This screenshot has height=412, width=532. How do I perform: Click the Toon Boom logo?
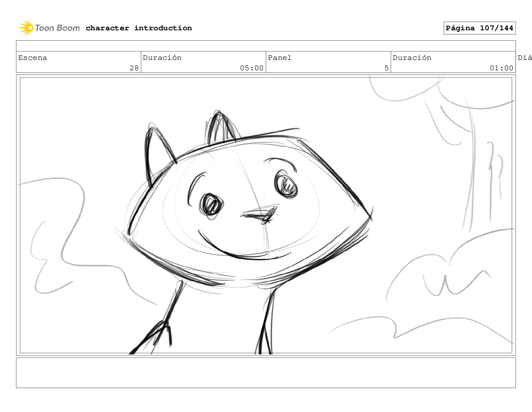pos(49,28)
